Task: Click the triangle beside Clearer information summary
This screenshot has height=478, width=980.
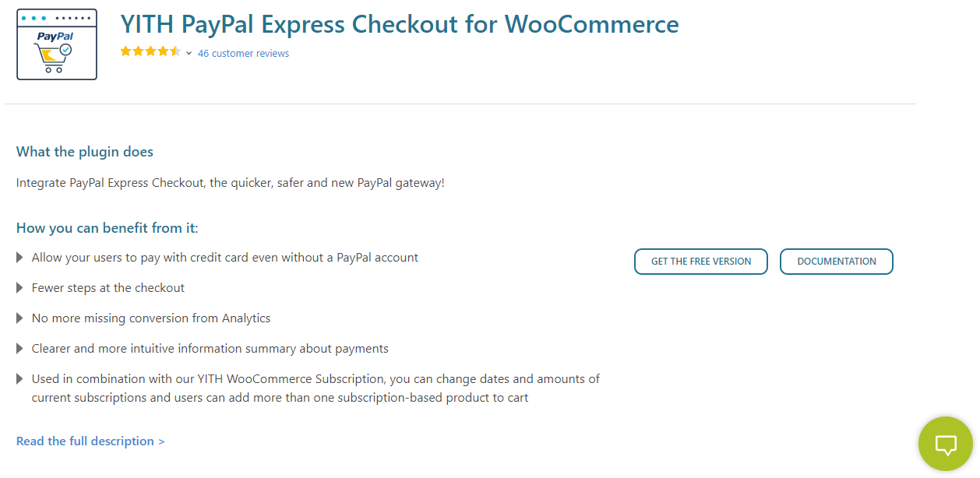Action: pos(20,349)
